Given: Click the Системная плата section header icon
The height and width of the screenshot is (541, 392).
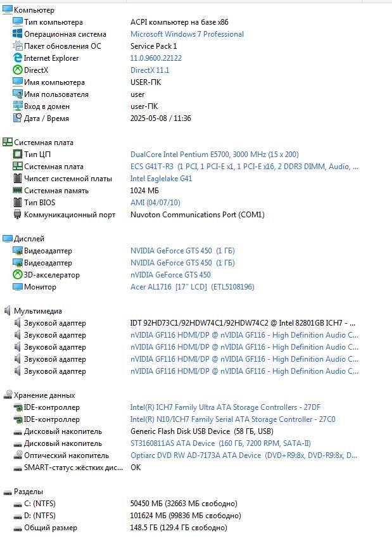Looking at the screenshot, I should [x=7, y=142].
